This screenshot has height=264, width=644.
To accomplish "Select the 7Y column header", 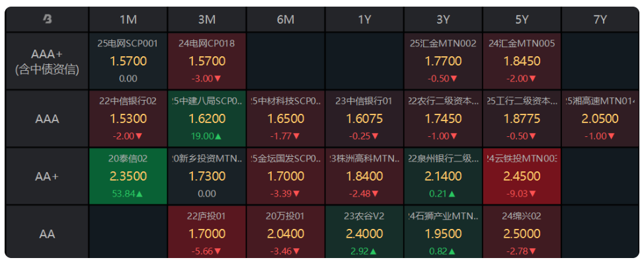I will pos(600,20).
